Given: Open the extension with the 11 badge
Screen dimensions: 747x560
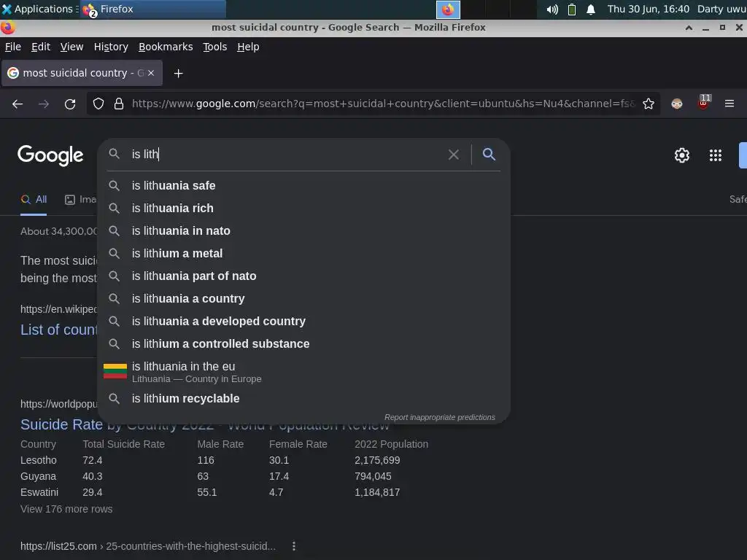Looking at the screenshot, I should 704,102.
